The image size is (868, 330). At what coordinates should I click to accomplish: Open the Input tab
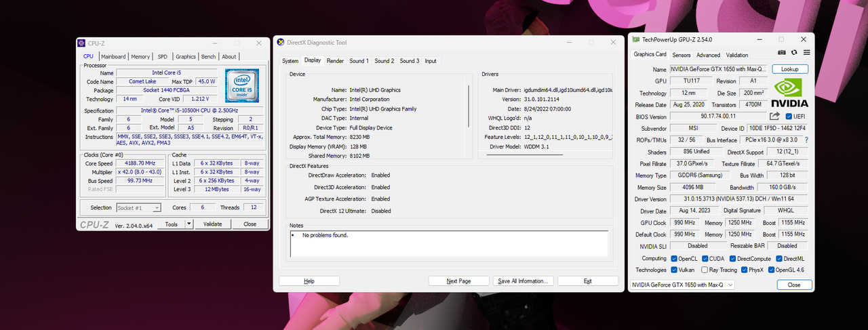431,61
